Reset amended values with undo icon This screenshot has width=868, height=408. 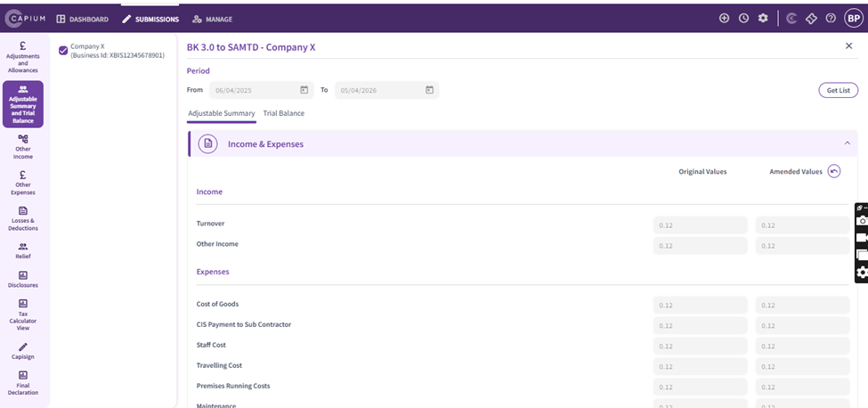coord(833,172)
